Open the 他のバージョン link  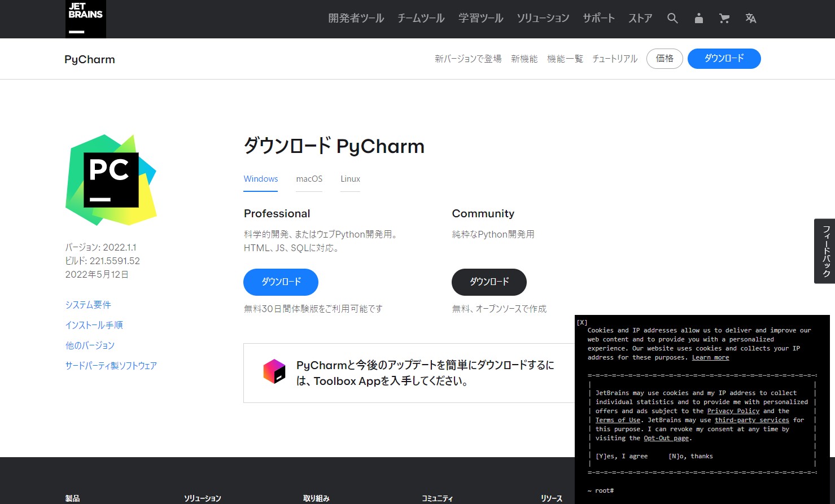[90, 345]
